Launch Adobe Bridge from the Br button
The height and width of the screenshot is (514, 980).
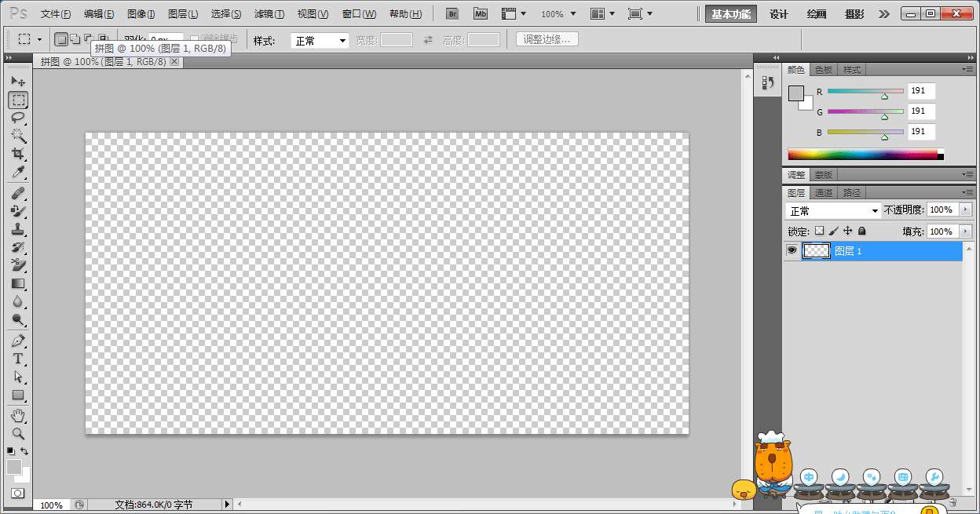452,14
